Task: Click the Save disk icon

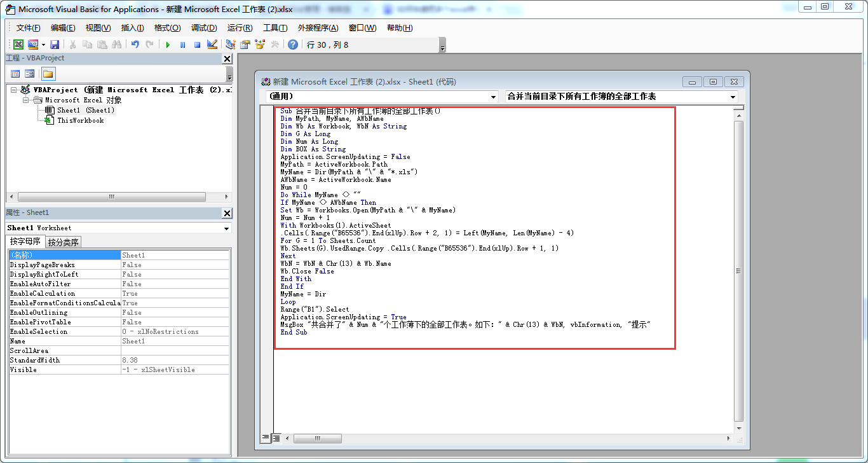Action: coord(55,45)
